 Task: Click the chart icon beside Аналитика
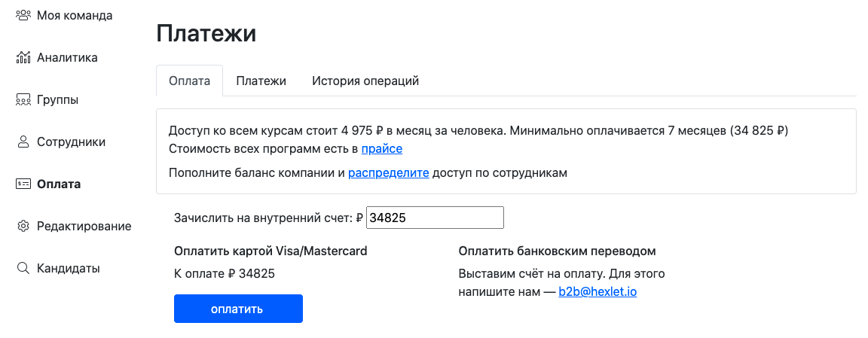pos(23,57)
